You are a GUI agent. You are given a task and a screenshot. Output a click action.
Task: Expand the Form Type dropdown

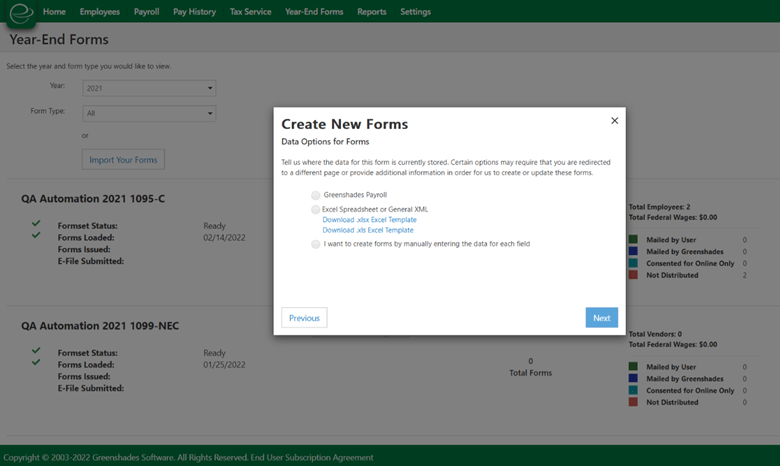point(149,113)
